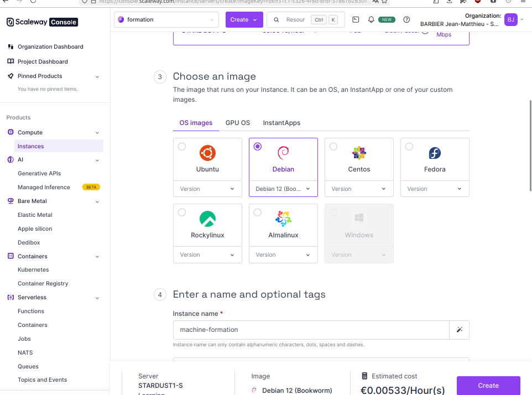Click the Instance name input field
Image resolution: width=532 pixels, height=395 pixels.
pyautogui.click(x=311, y=330)
